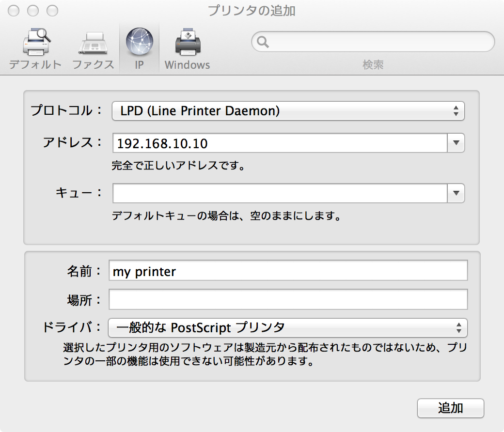
Task: Expand the アドレス history dropdown arrow
Action: [x=456, y=143]
